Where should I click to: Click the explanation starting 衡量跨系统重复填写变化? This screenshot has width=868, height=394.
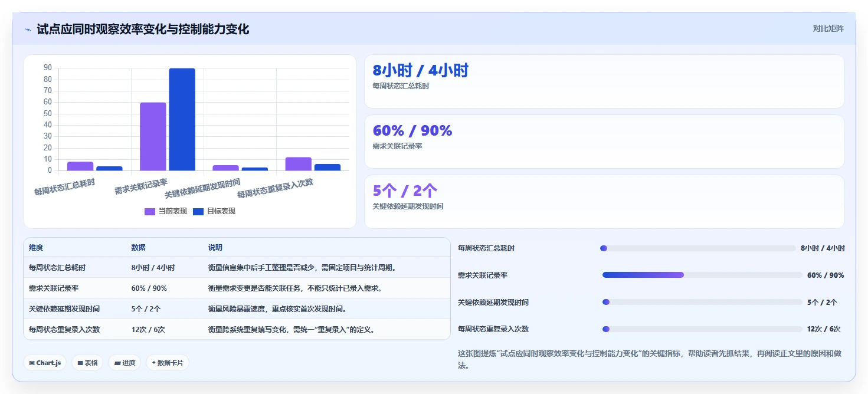point(291,330)
